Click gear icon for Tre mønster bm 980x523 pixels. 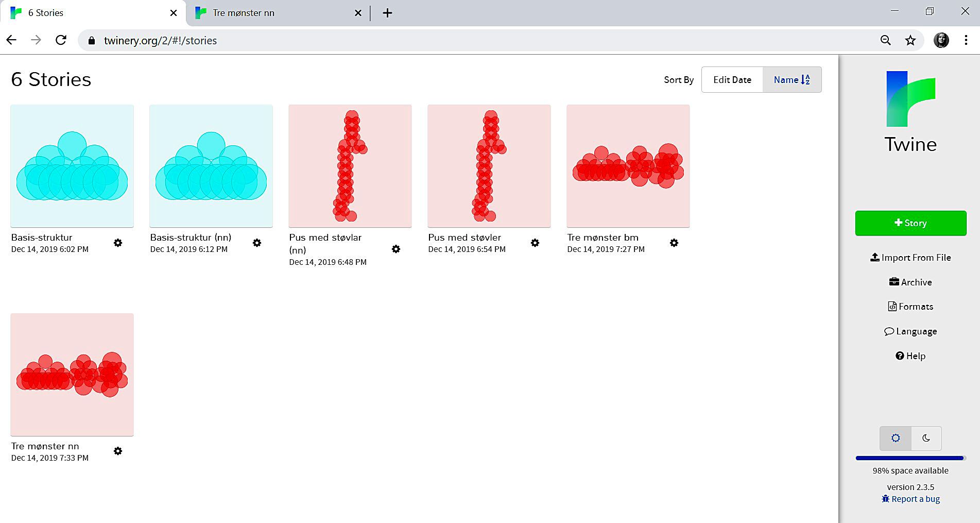[x=674, y=243]
